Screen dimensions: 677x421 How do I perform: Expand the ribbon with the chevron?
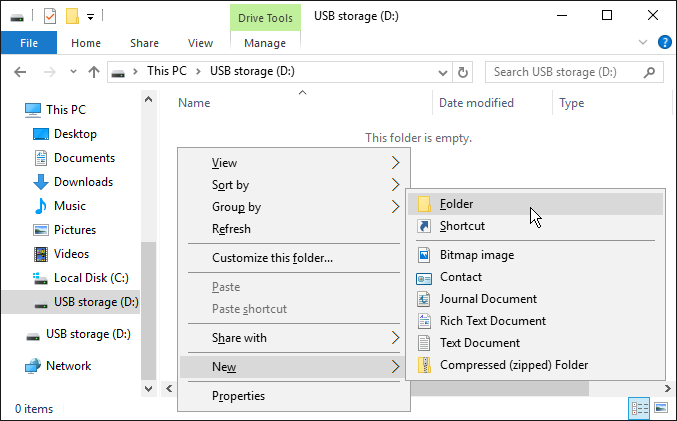tap(643, 42)
